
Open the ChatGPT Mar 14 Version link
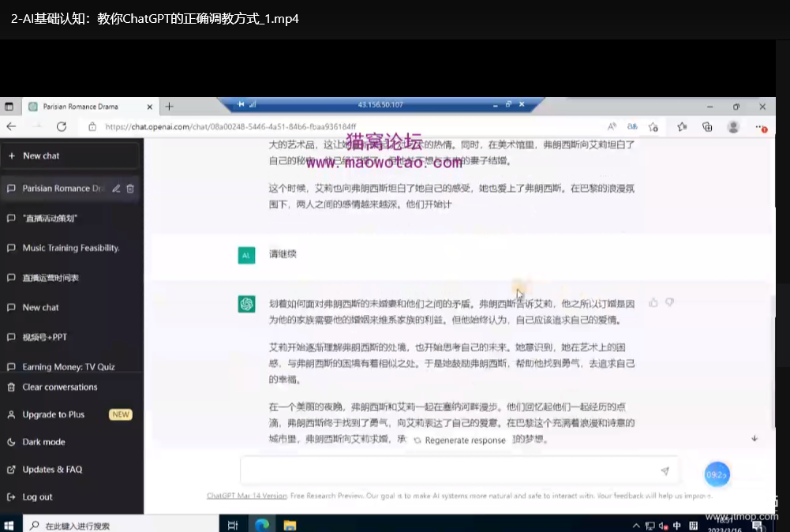247,496
